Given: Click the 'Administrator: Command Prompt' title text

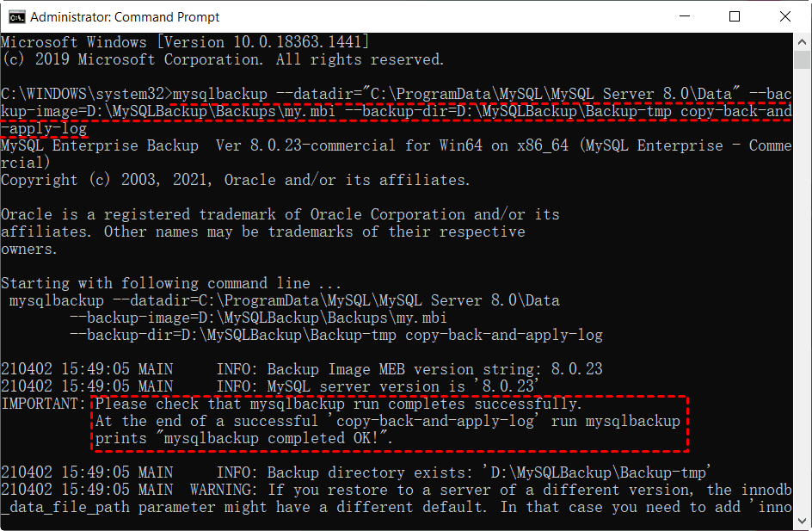Looking at the screenshot, I should click(125, 16).
